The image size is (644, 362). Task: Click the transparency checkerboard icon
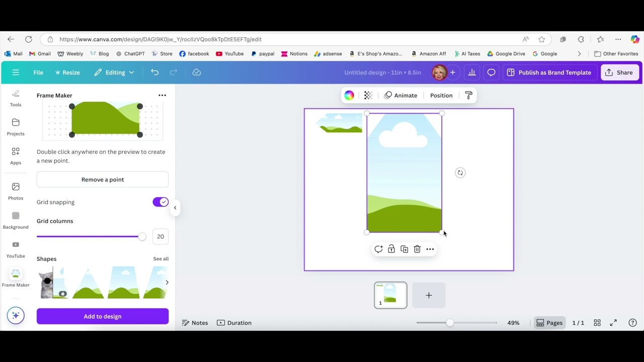(x=368, y=96)
